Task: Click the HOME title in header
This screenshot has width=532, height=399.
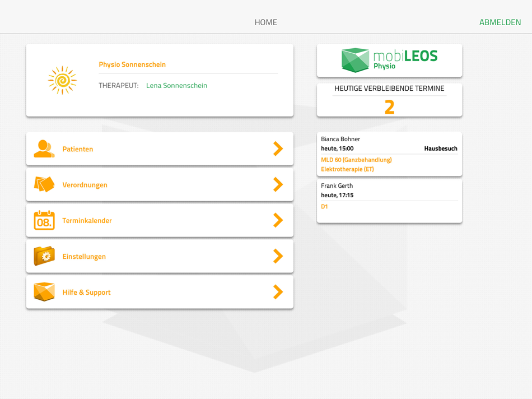Action: pos(265,22)
